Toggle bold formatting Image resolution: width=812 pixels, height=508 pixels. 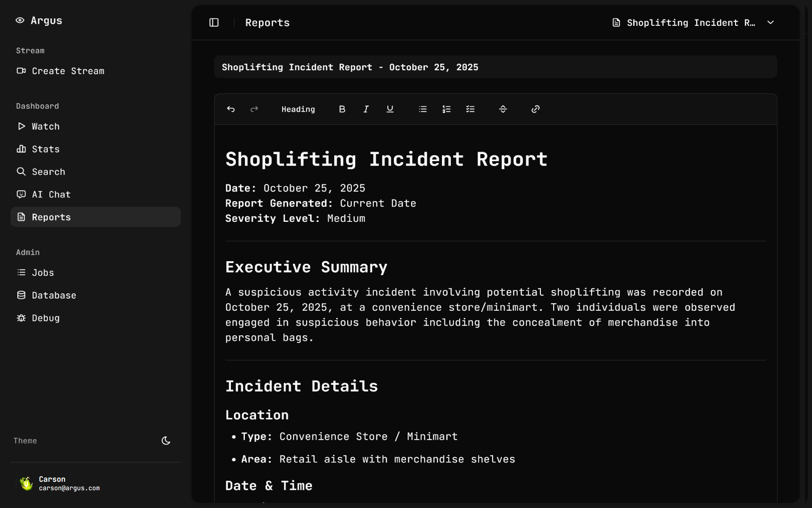pos(342,109)
